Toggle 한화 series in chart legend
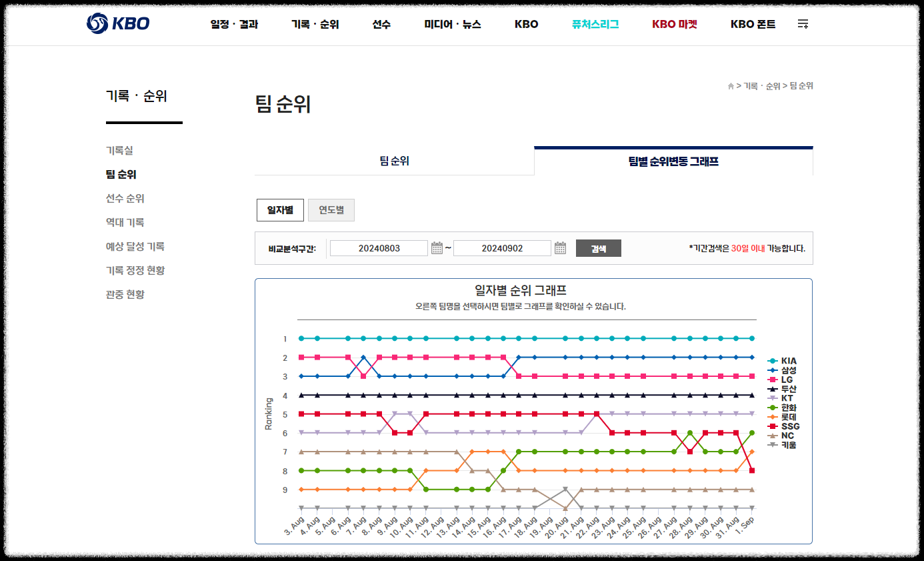This screenshot has height=561, width=924. [x=782, y=408]
